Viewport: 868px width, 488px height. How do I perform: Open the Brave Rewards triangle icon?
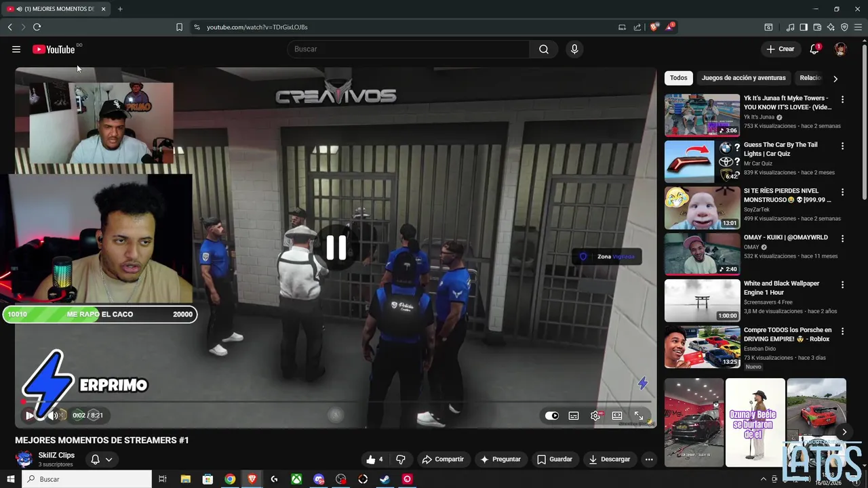point(670,27)
